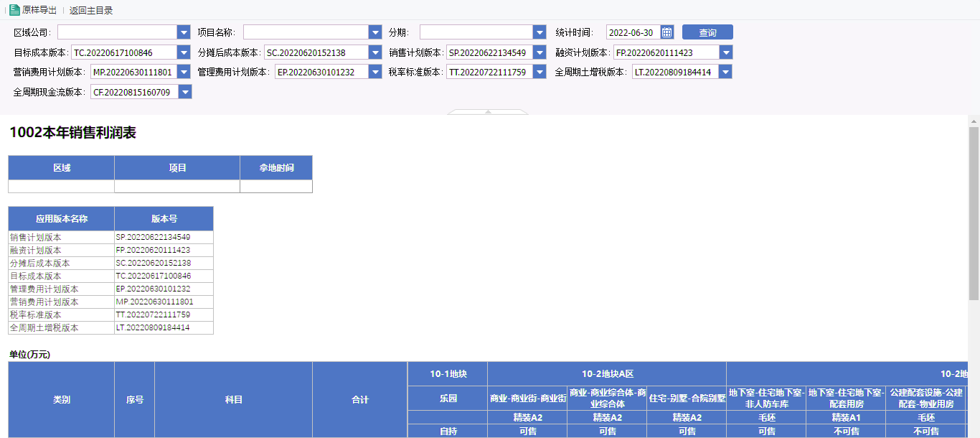
Task: Open full-cycle cash flow version dropdown
Action: point(185,92)
